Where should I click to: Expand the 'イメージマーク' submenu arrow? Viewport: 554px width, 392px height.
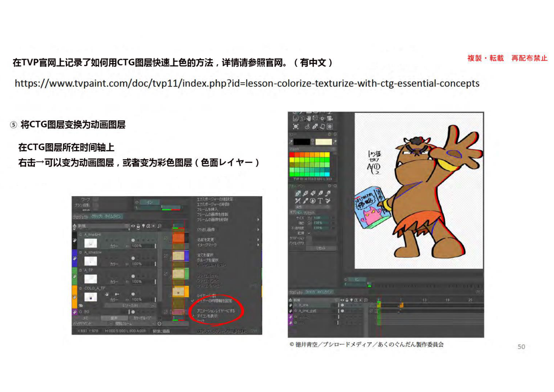258,245
